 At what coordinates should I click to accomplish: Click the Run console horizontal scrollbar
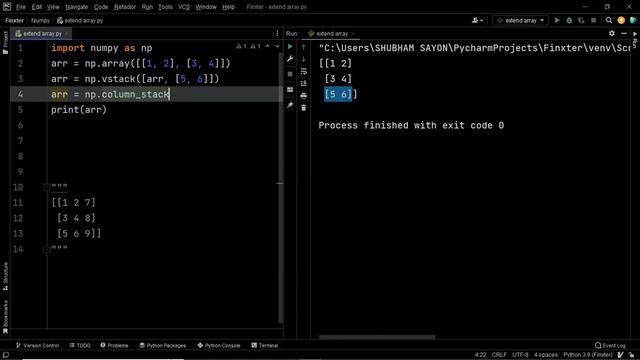[x=377, y=337]
